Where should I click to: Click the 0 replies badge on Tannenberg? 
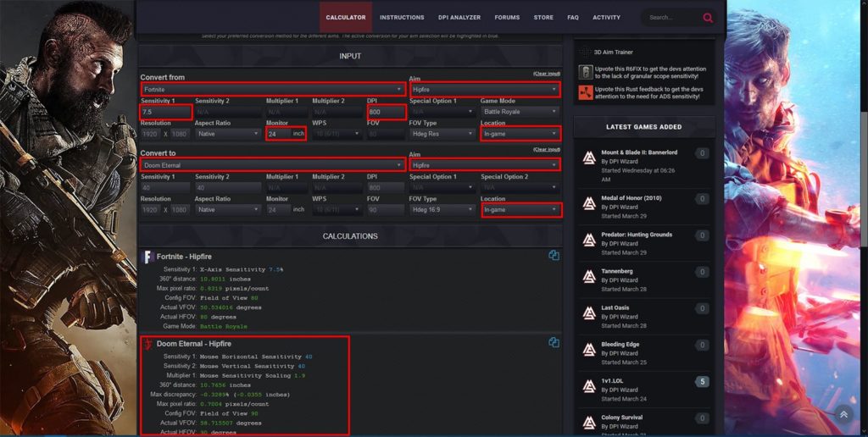point(703,272)
